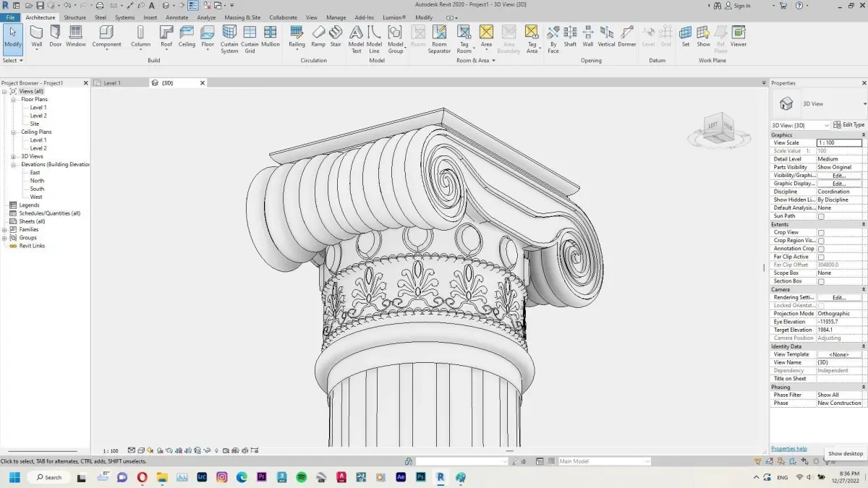Click the Sign In button

coord(738,6)
